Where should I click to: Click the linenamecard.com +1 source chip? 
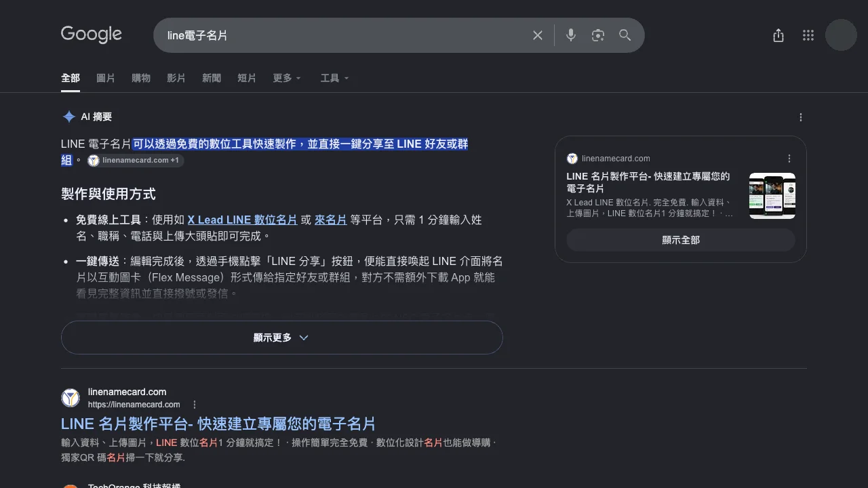click(136, 161)
